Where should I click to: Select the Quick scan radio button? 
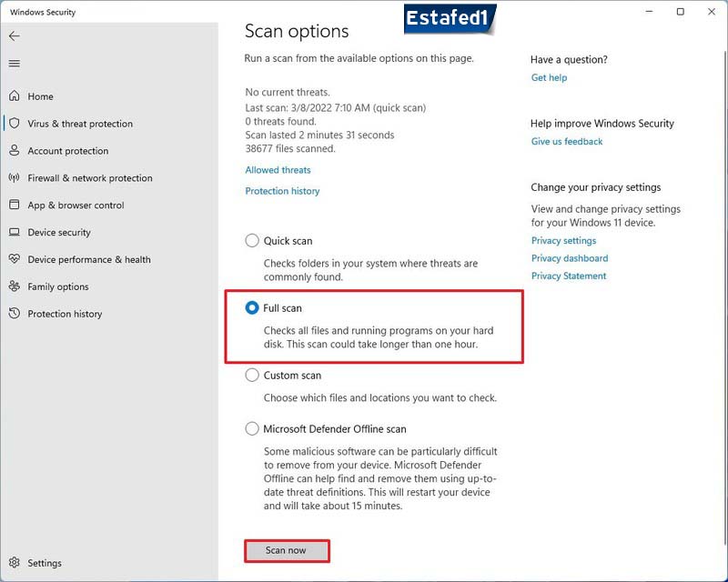point(252,240)
